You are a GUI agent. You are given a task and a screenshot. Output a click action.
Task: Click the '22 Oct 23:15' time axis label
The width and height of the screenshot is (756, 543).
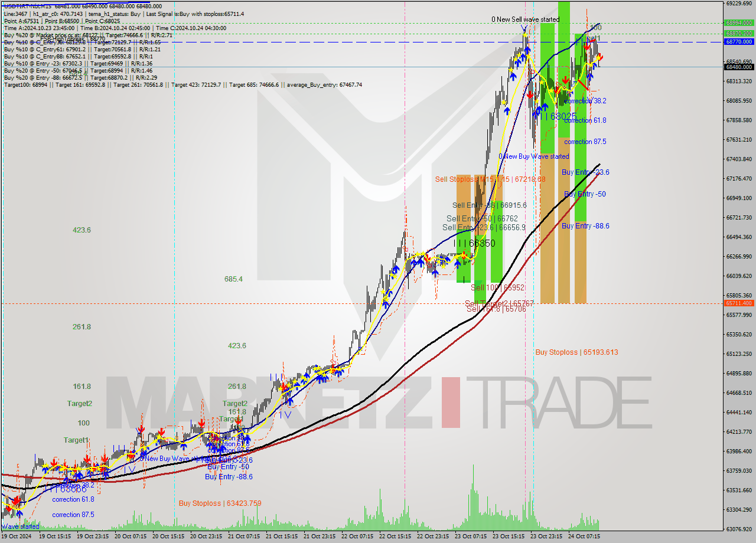433,537
